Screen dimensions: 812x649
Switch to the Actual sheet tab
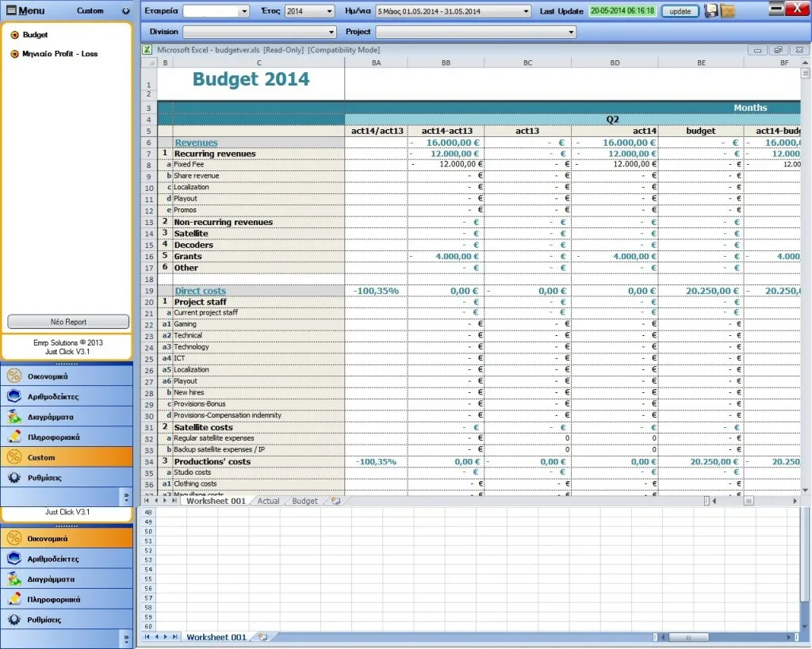[268, 501]
